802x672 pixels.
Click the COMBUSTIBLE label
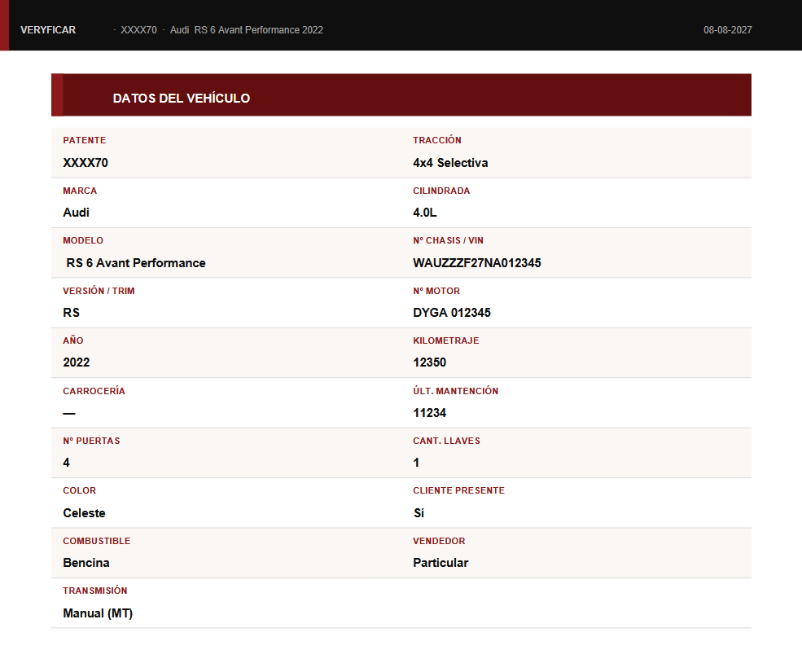(x=97, y=541)
